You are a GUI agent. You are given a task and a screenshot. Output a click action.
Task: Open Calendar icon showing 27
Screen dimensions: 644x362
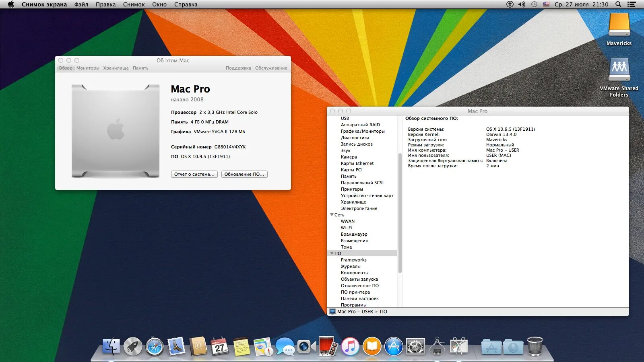(x=220, y=346)
